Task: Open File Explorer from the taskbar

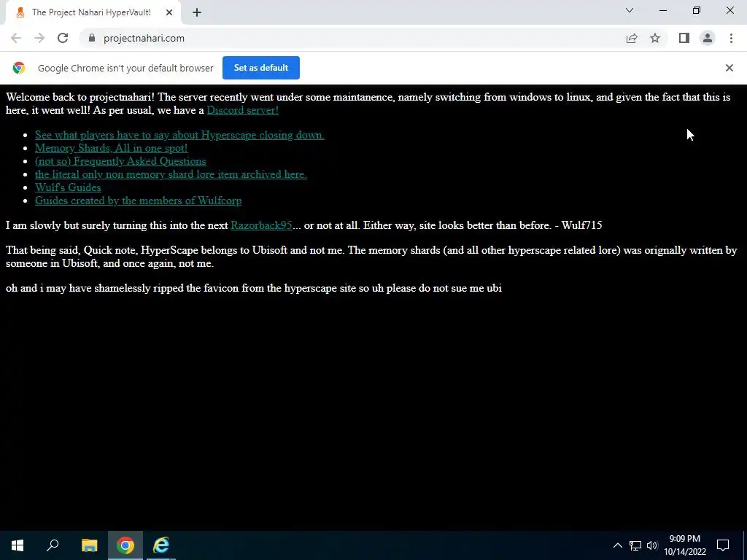Action: 89,545
